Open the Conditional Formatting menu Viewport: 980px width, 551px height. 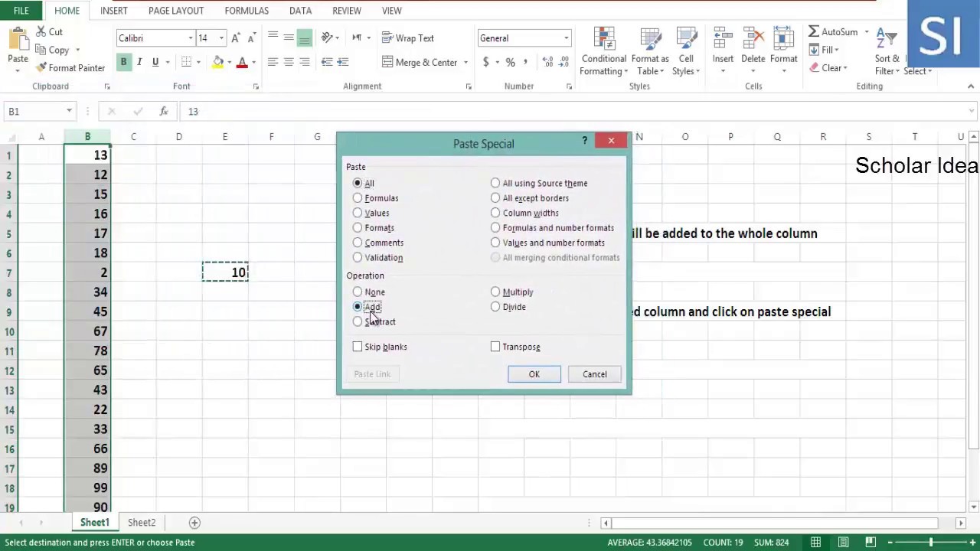coord(604,52)
